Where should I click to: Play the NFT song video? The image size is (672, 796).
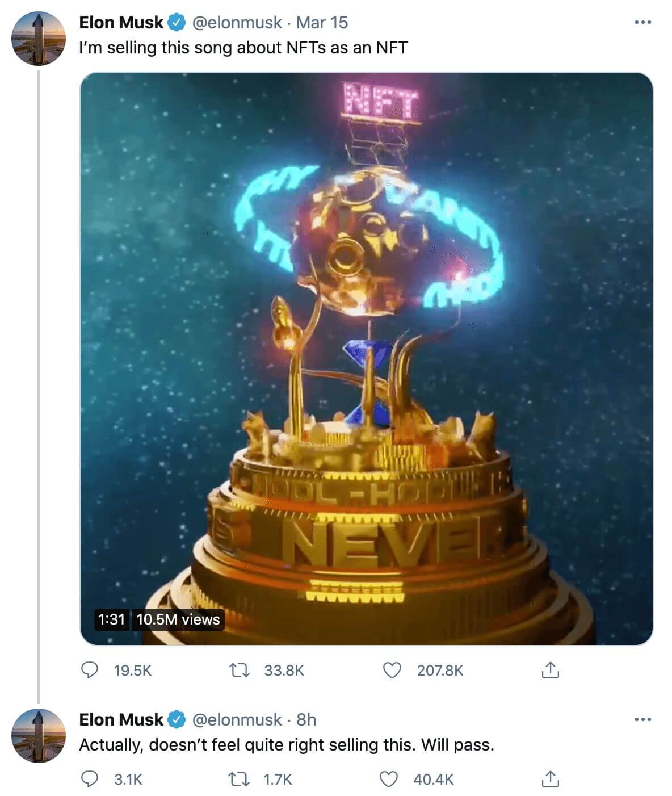click(x=366, y=359)
